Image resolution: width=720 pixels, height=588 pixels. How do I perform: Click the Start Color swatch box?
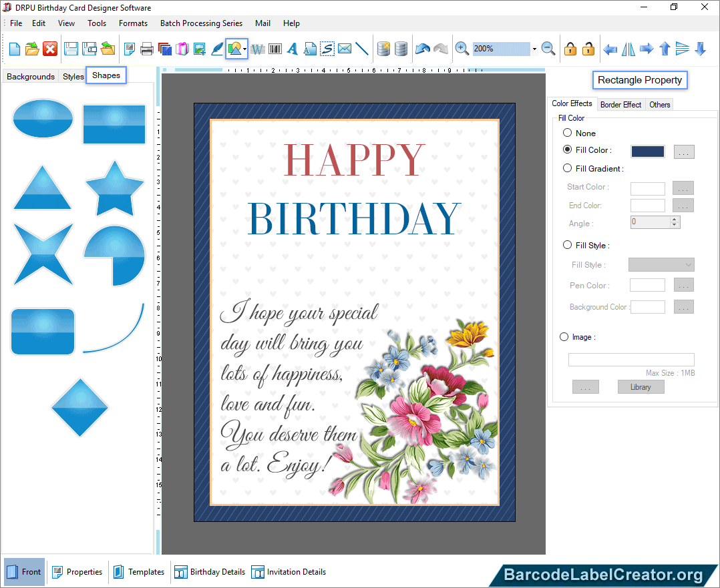pyautogui.click(x=647, y=188)
